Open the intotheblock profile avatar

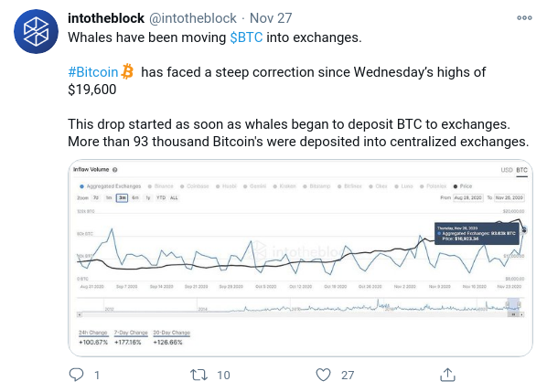click(x=36, y=31)
